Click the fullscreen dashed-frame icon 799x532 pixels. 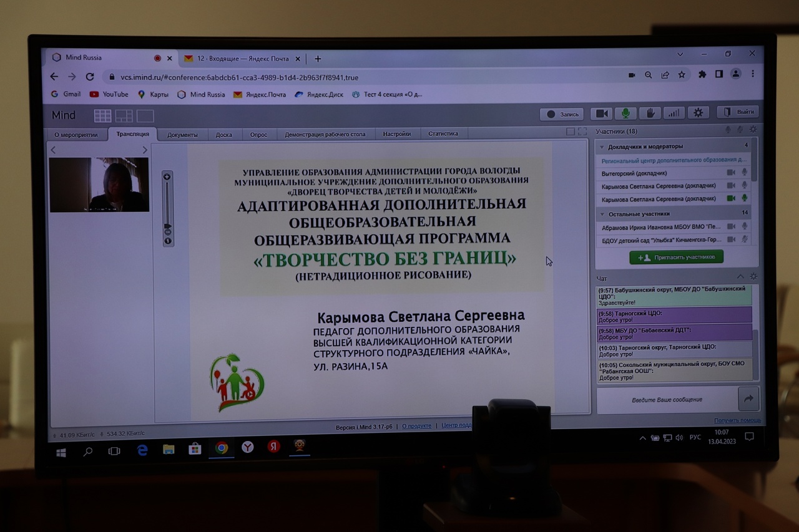[582, 132]
